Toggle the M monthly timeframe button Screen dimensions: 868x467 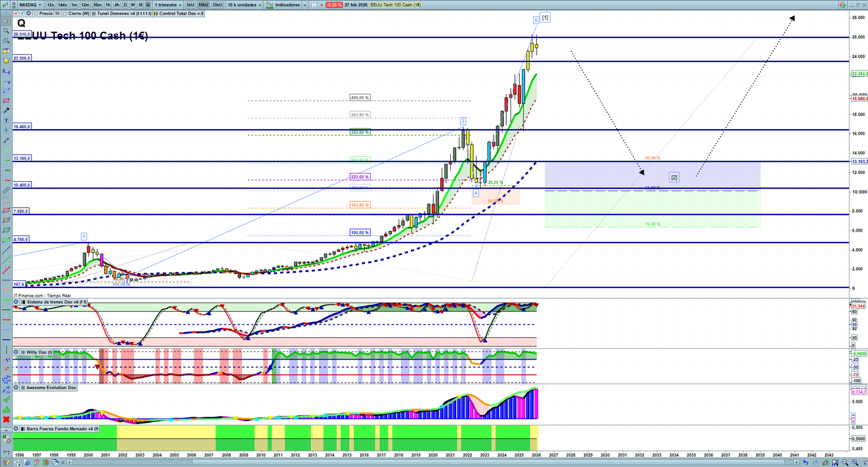click(x=141, y=5)
